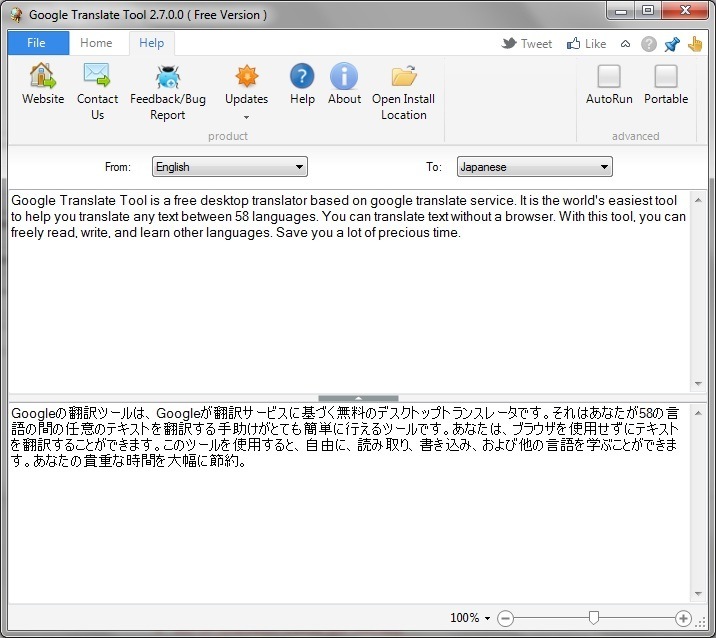
Task: Toggle the AutoRun checkbox
Action: 609,77
